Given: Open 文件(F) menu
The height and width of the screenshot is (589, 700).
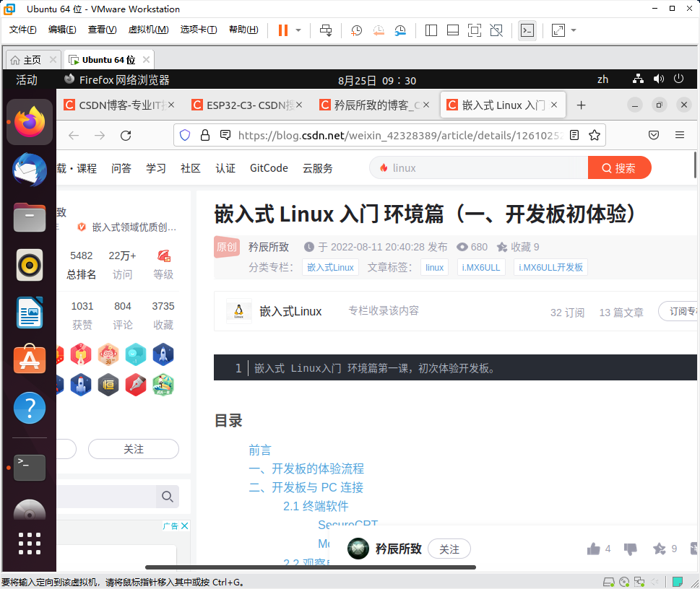Looking at the screenshot, I should (23, 30).
